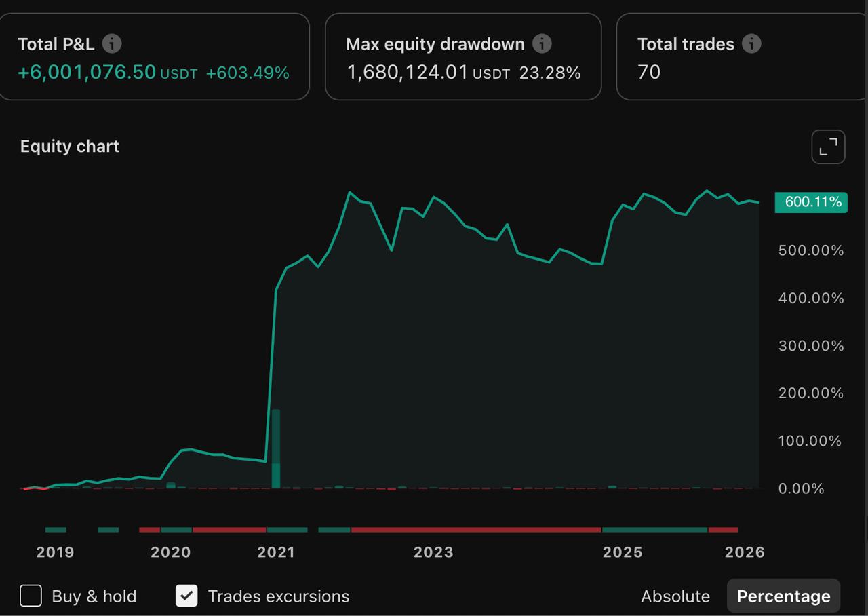Click the 2019 year label on the axis
The image size is (868, 616).
click(x=55, y=552)
